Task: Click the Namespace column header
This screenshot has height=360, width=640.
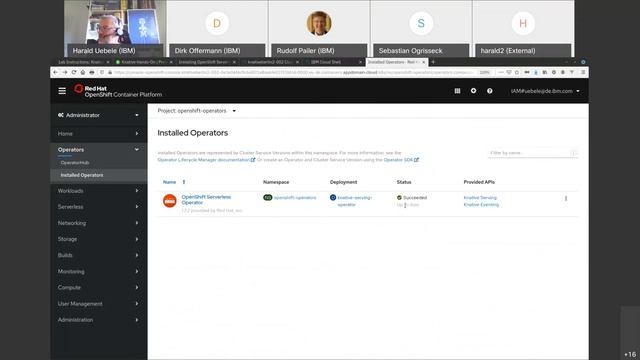Action: [x=276, y=182]
